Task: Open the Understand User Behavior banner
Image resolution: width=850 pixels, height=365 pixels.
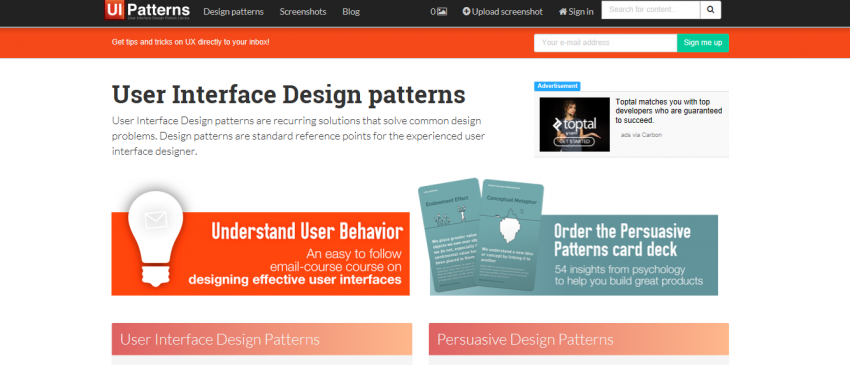Action: pos(261,253)
